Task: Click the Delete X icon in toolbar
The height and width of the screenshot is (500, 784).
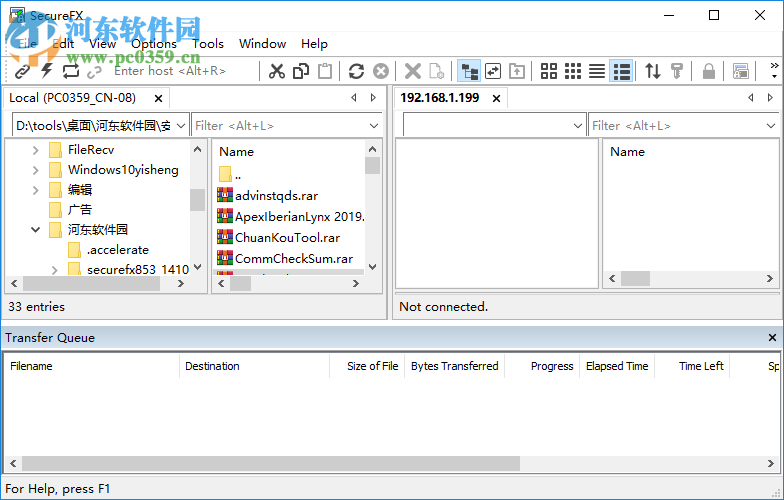Action: pos(412,71)
